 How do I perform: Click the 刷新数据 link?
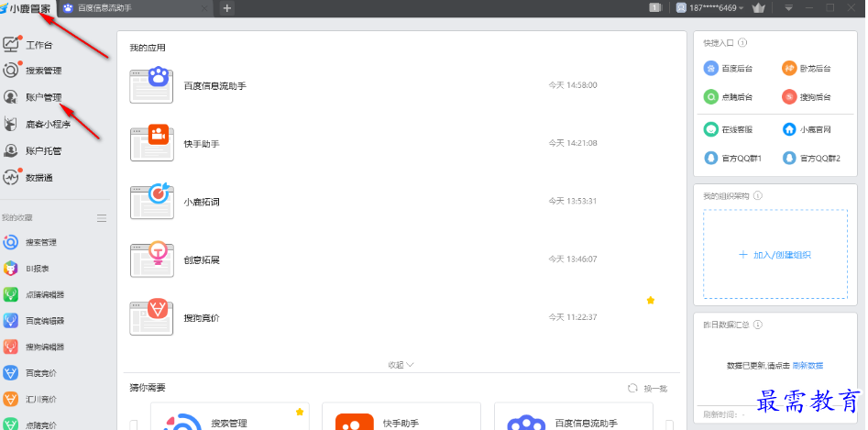click(x=808, y=366)
